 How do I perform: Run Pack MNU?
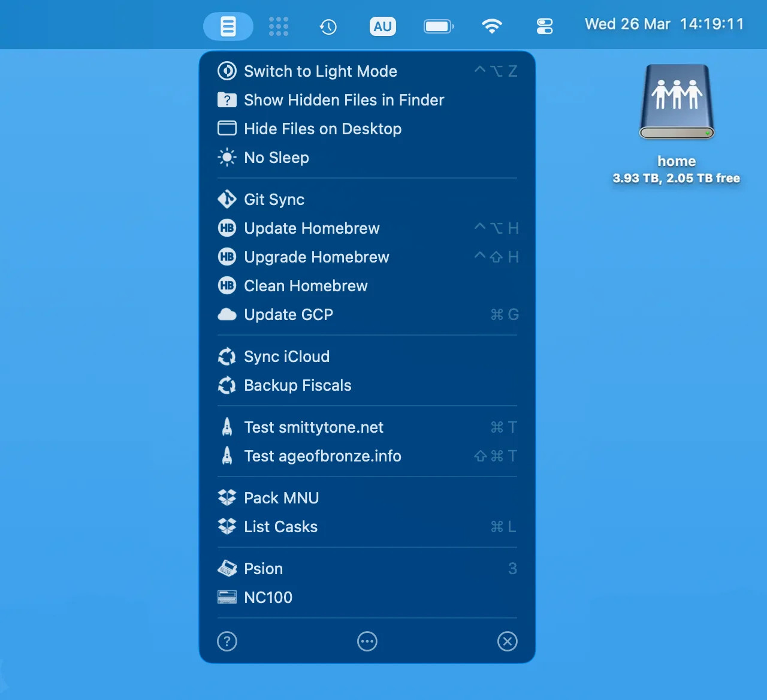pyautogui.click(x=367, y=498)
